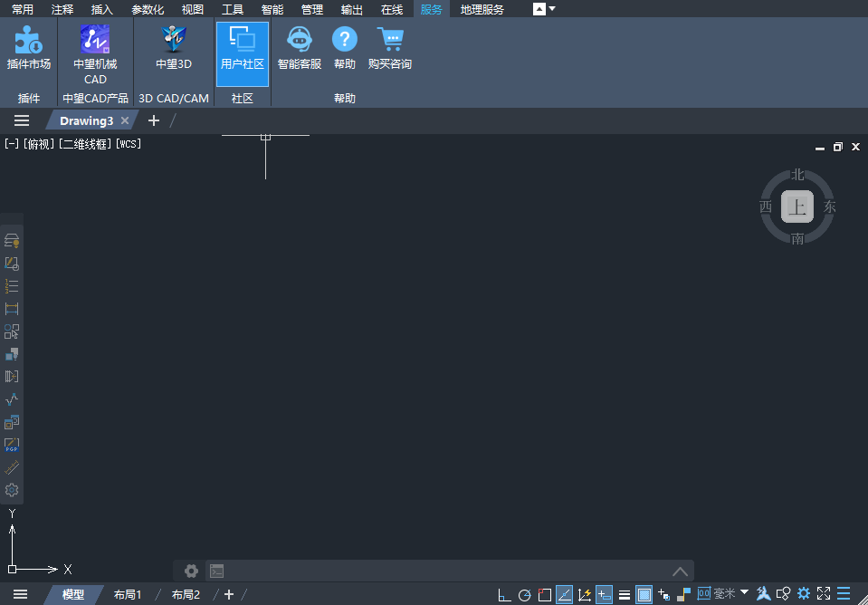Toggle ortho mode in status bar
The width and height of the screenshot is (868, 605).
point(504,595)
